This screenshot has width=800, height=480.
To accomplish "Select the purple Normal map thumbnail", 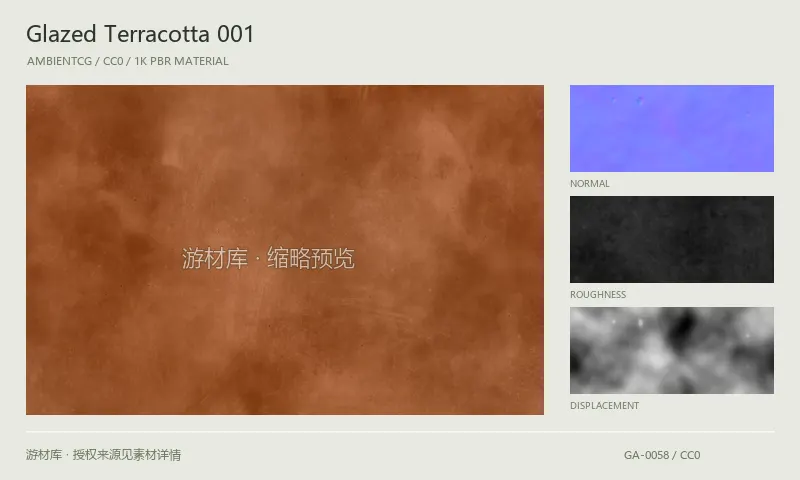I will click(671, 129).
